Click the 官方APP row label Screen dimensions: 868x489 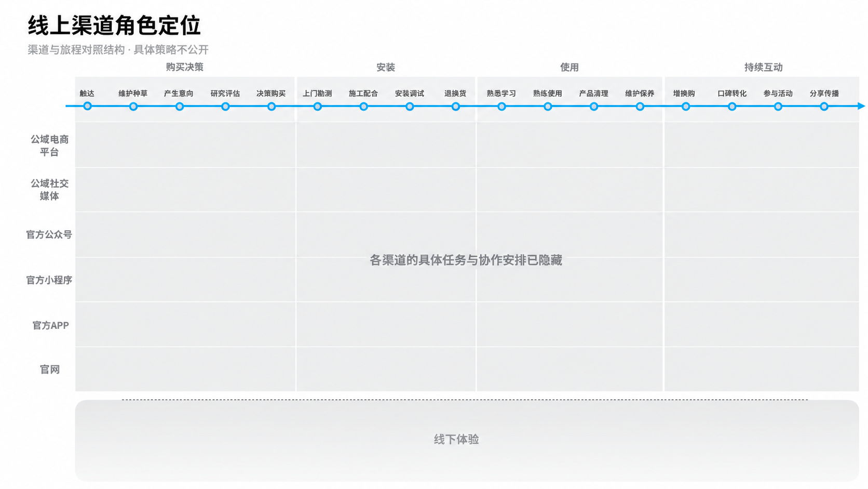click(x=50, y=325)
